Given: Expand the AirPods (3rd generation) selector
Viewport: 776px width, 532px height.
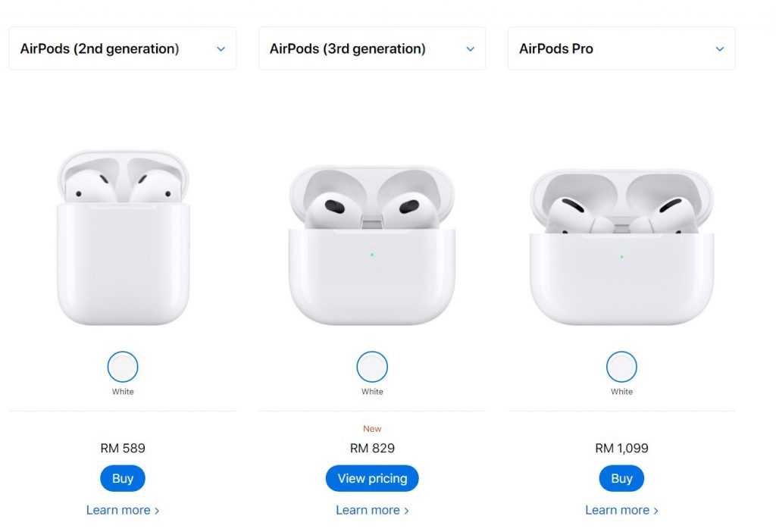Looking at the screenshot, I should coord(371,49).
